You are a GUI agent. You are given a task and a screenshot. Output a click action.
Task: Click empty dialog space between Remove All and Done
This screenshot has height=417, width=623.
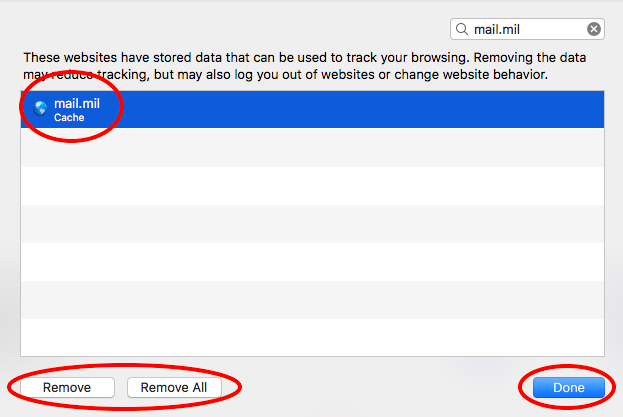tap(380, 388)
